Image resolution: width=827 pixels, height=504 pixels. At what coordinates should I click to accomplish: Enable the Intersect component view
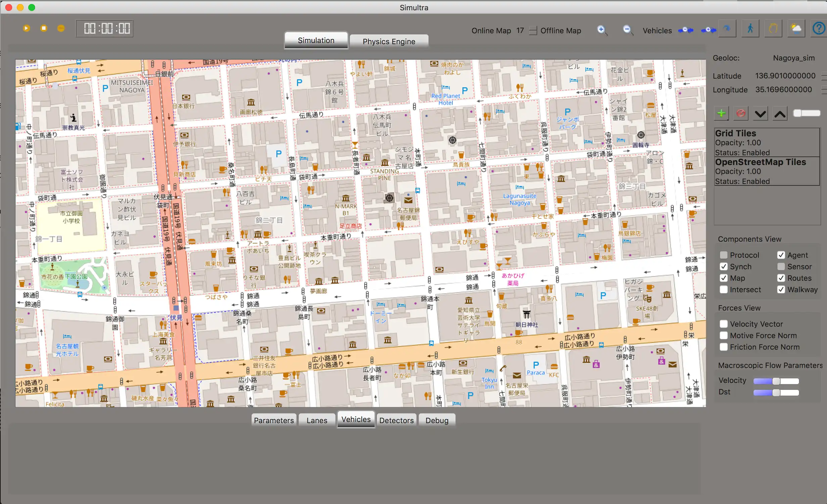[x=724, y=289]
